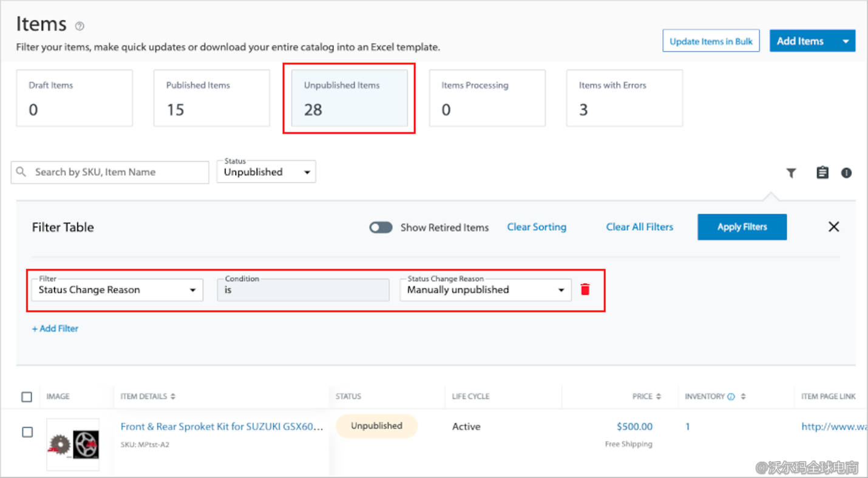Sort the Item Details column
The image size is (868, 478).
(173, 397)
